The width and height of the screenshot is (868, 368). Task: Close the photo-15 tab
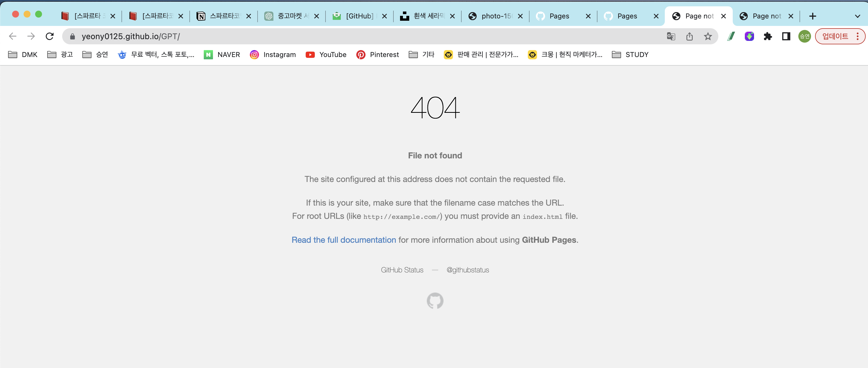520,16
